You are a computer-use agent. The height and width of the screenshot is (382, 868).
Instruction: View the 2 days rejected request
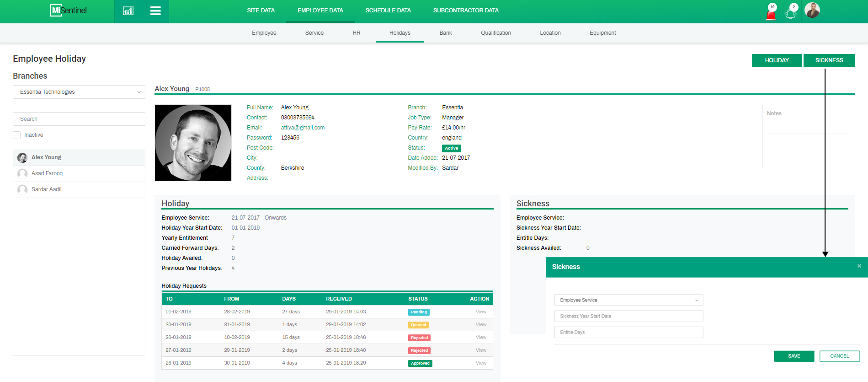[x=481, y=350]
